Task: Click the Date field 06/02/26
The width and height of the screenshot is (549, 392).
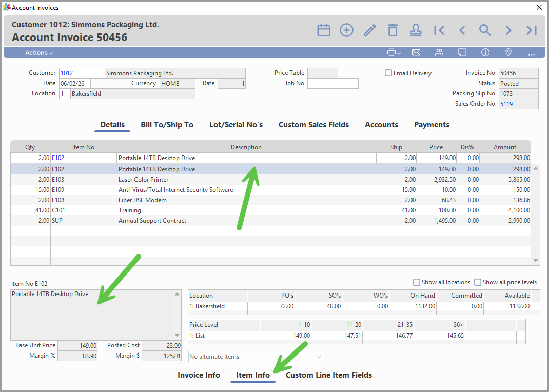Action: [74, 83]
